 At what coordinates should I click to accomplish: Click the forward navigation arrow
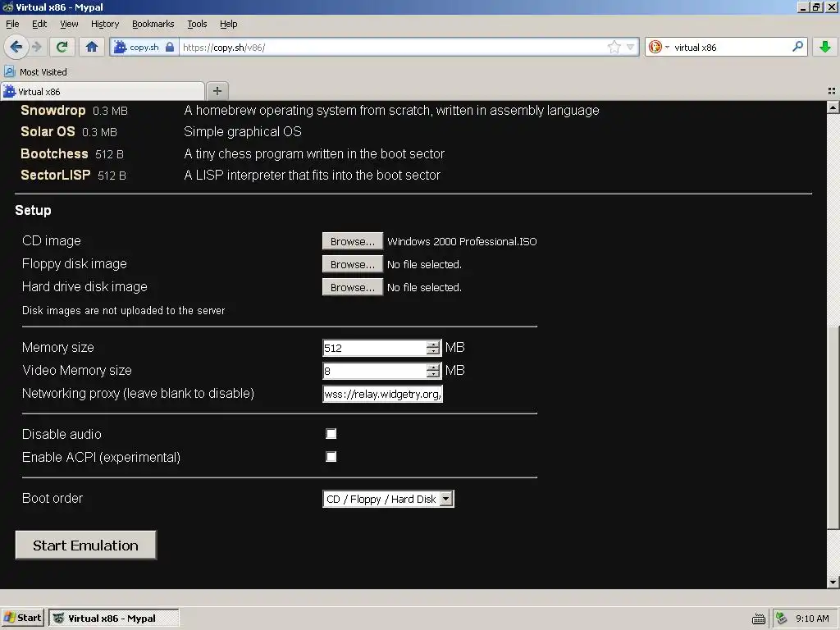coord(37,47)
